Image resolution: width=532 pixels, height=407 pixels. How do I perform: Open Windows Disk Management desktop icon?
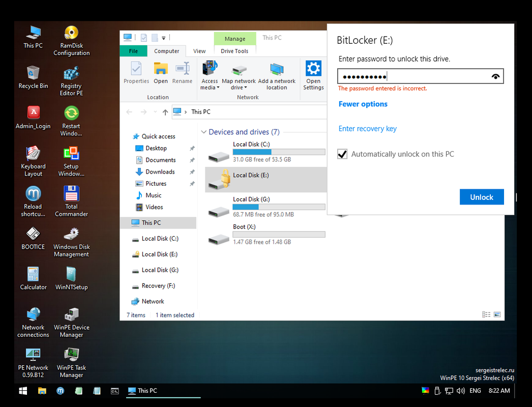(71, 242)
